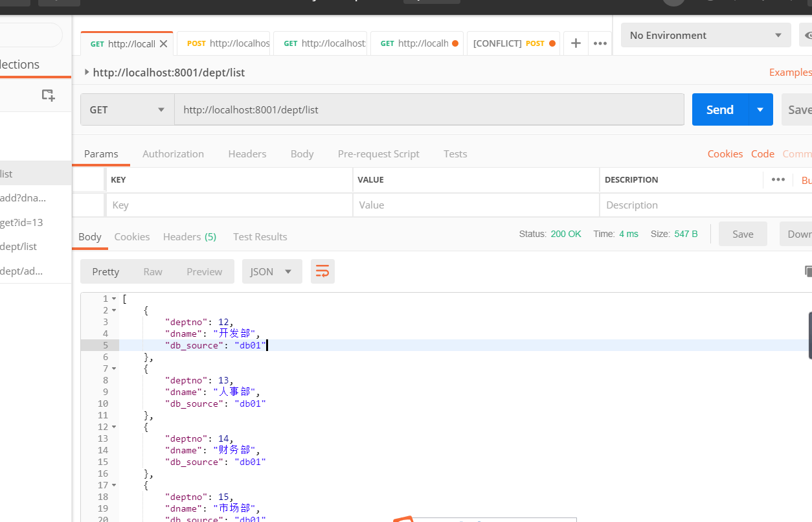Screen dimensions: 812x522
Task: Select the Preview view mode
Action: pyautogui.click(x=205, y=271)
